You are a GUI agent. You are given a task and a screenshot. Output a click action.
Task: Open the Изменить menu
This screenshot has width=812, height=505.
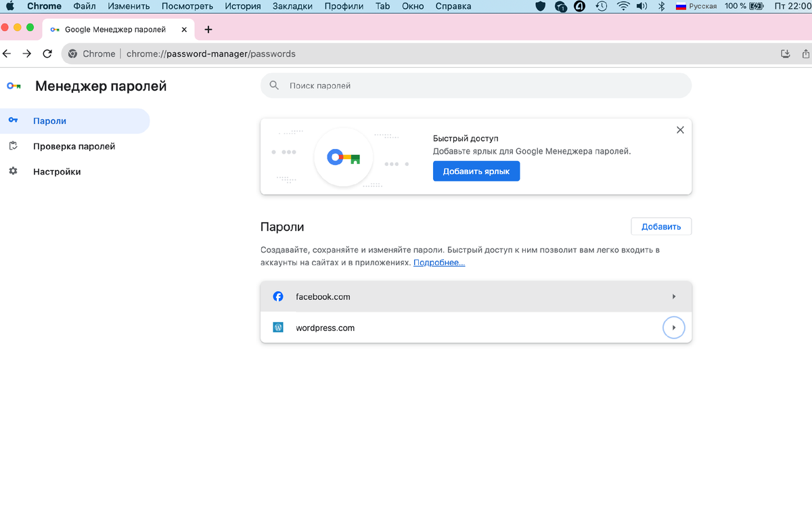point(128,6)
